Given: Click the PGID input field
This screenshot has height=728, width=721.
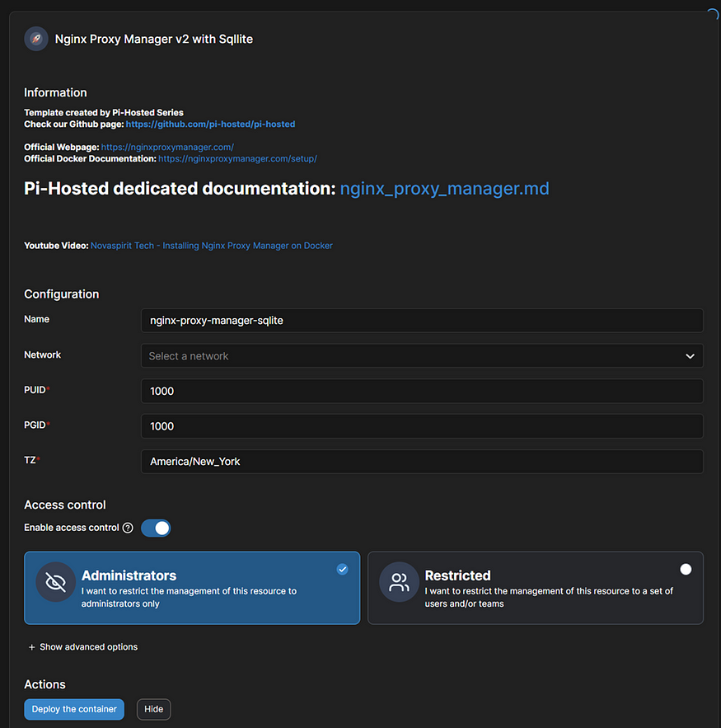Looking at the screenshot, I should click(x=422, y=426).
